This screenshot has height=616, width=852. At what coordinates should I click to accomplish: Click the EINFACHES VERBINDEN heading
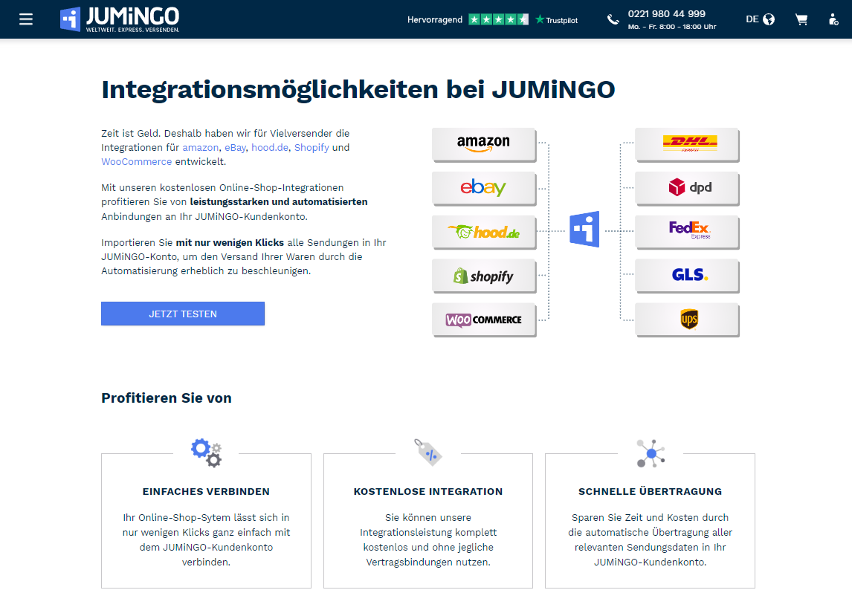click(x=206, y=492)
